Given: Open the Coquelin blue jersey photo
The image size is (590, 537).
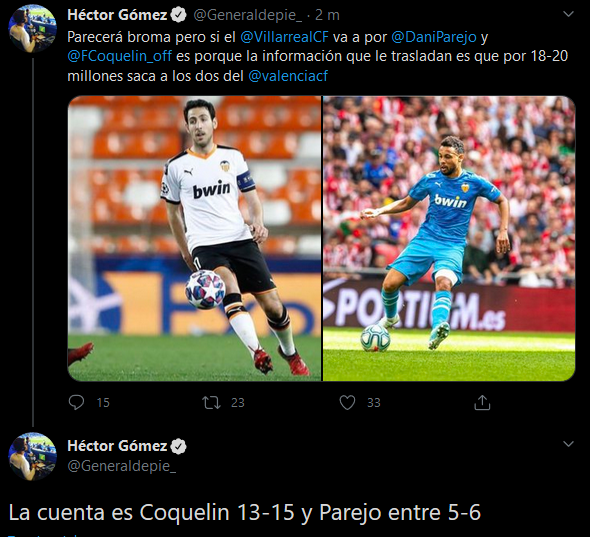Looking at the screenshot, I should click(x=449, y=238).
